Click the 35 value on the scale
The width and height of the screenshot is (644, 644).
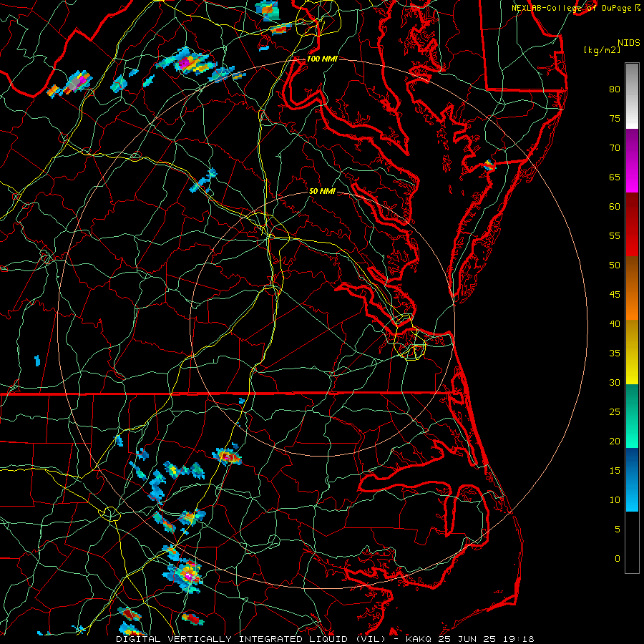pyautogui.click(x=615, y=353)
